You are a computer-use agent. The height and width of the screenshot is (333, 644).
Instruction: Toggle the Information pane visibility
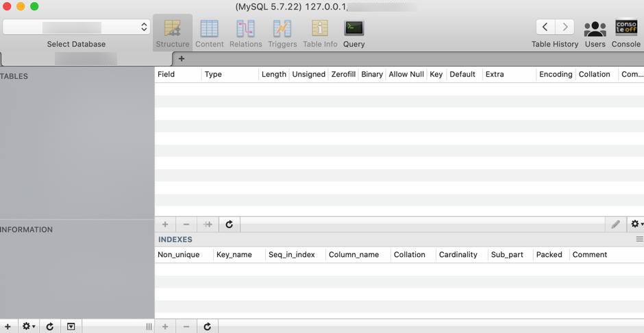tap(71, 326)
